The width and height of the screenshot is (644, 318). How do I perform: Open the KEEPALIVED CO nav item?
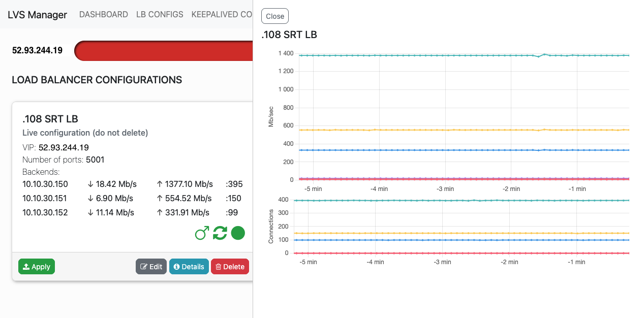[x=222, y=14]
